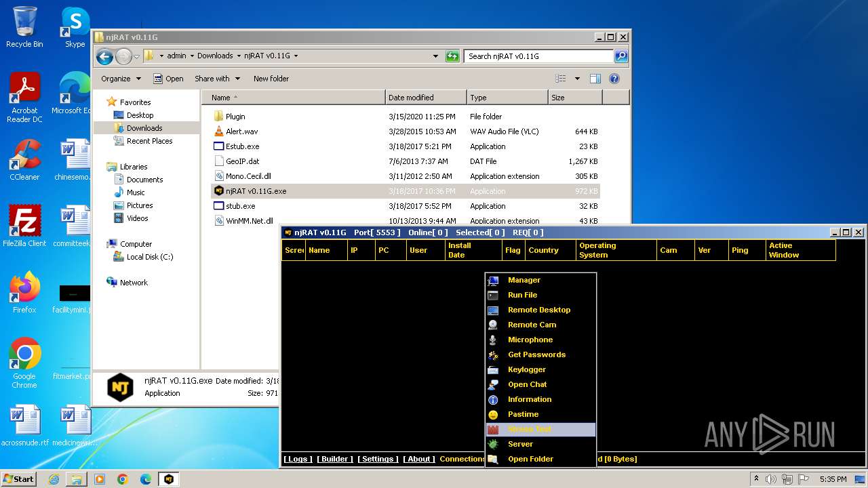Refresh the Explorer folder view
The width and height of the screenshot is (868, 488).
(452, 56)
